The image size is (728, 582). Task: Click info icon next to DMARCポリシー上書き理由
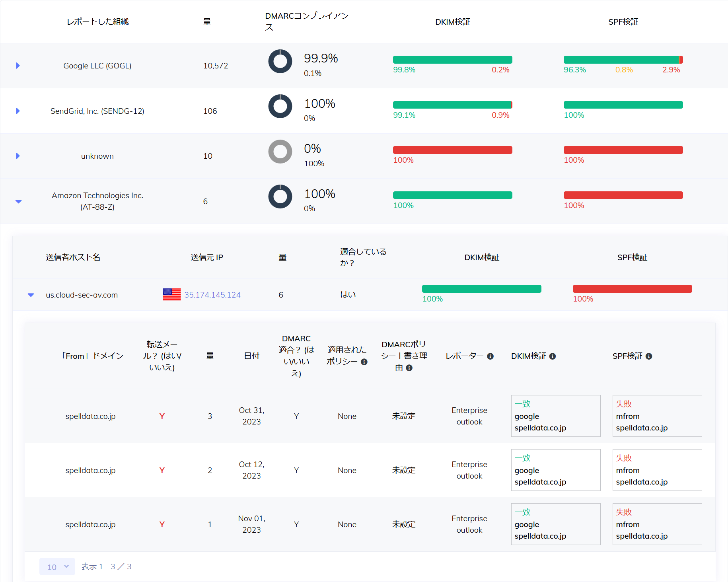(409, 368)
